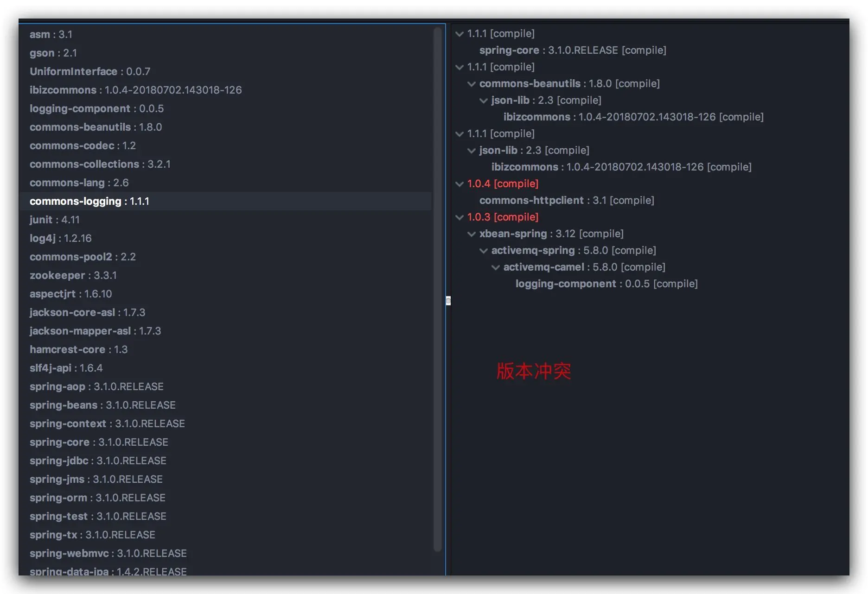Screen dimensions: 868x594
Task: Collapse the activemq-camel 5.8.0 node
Action: pyautogui.click(x=496, y=267)
